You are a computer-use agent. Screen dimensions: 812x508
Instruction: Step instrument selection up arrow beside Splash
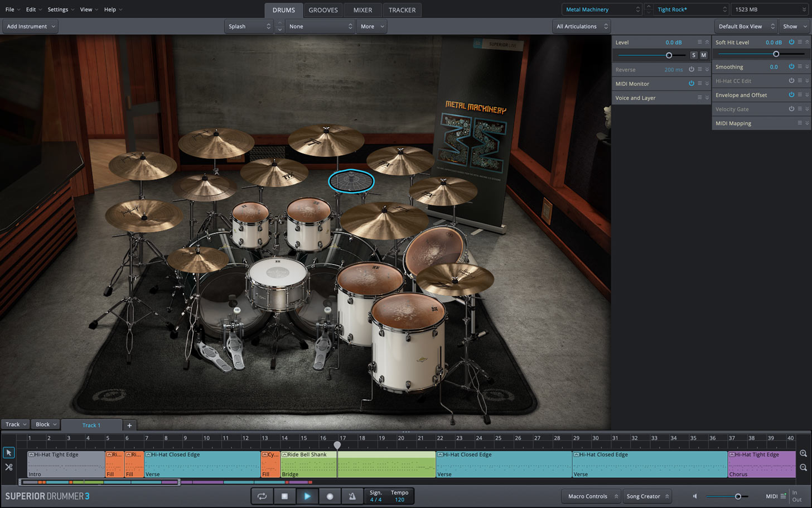(280, 23)
